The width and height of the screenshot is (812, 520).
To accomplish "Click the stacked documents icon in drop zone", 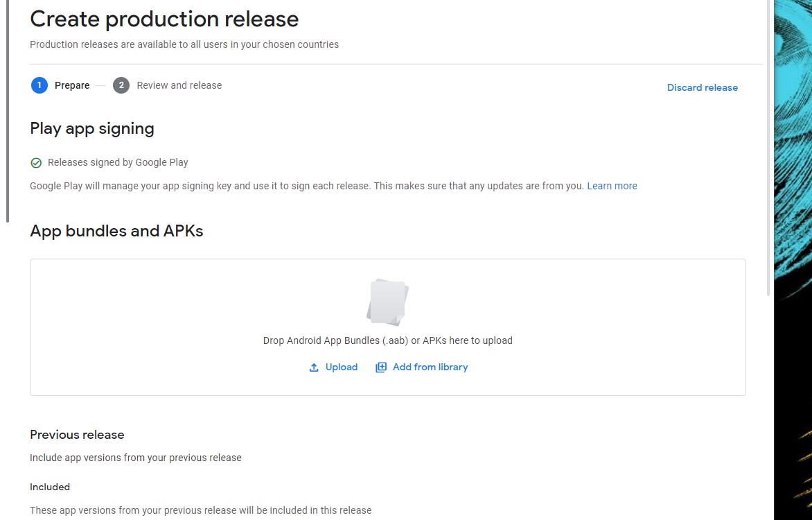I will click(387, 302).
